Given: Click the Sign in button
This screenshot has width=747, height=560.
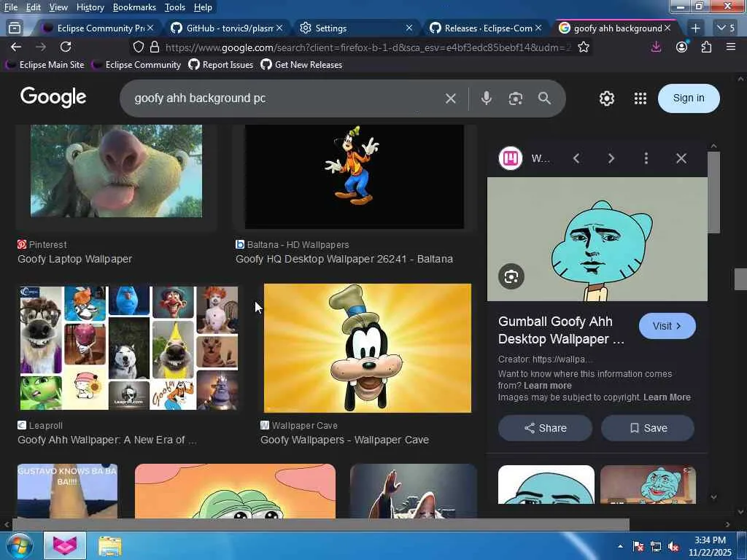Looking at the screenshot, I should [x=689, y=98].
